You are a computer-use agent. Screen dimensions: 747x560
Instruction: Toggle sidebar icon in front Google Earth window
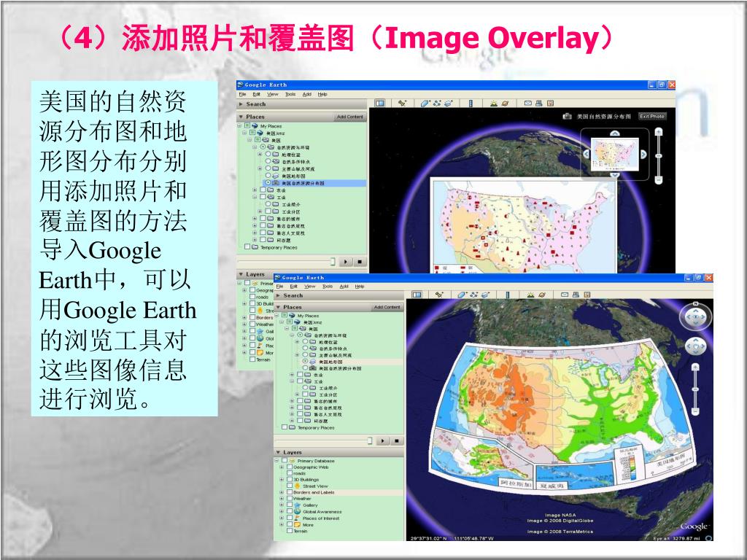417,295
